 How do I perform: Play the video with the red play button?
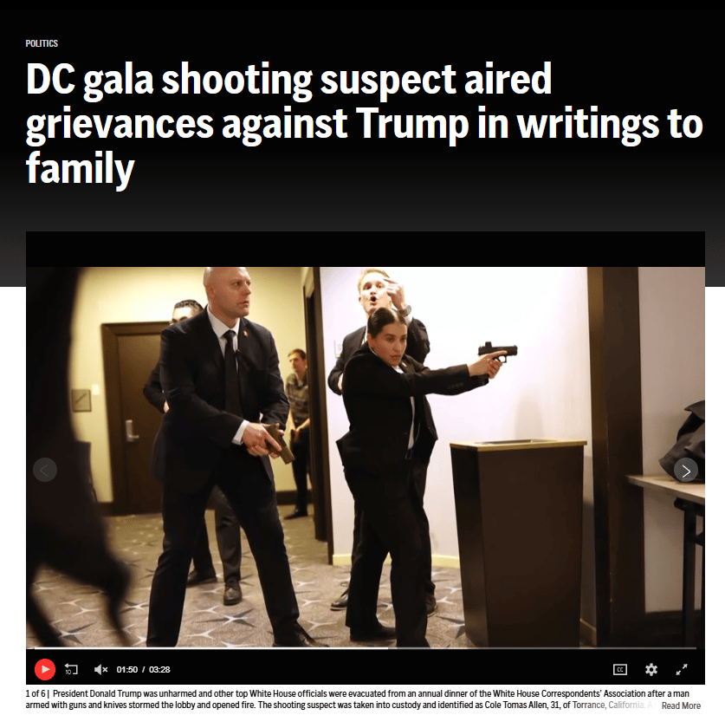(x=45, y=669)
